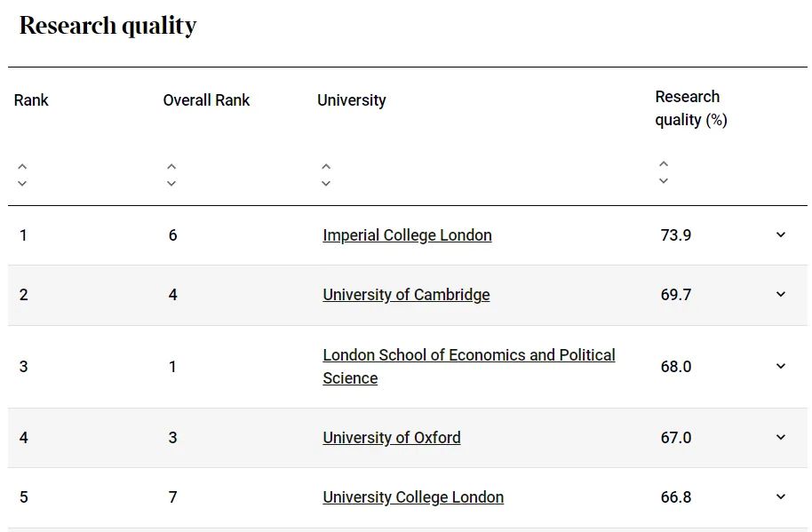
Task: Expand the University College London row
Action: coord(781,496)
